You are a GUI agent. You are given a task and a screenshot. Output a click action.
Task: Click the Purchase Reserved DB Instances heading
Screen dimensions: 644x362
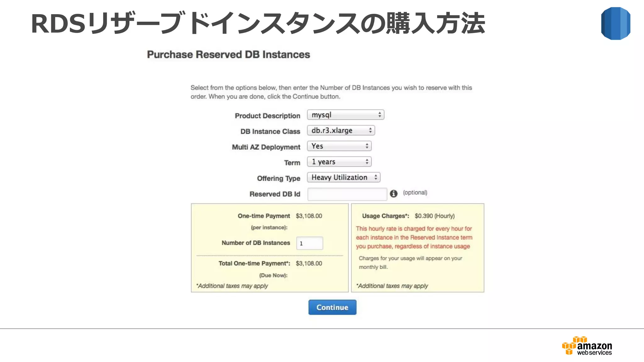click(229, 55)
